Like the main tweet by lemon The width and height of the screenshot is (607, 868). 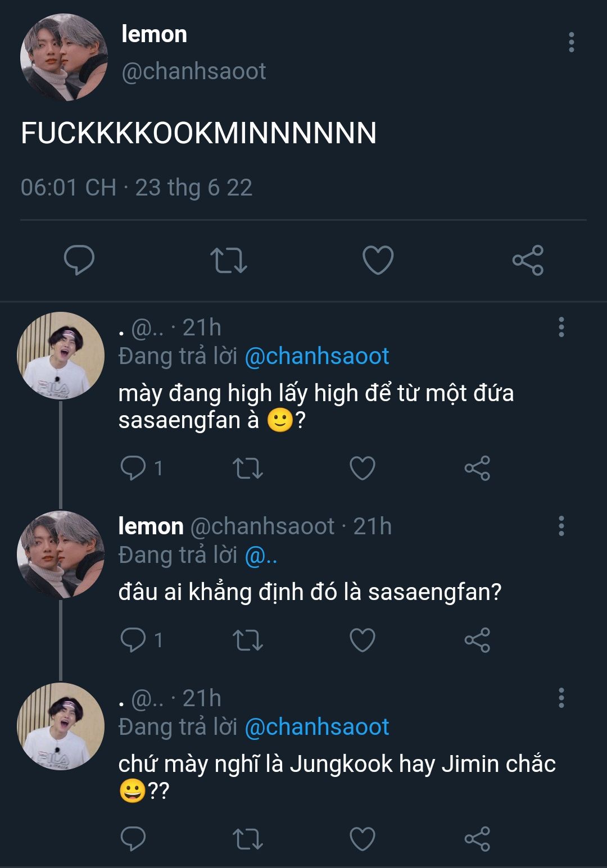(x=378, y=260)
